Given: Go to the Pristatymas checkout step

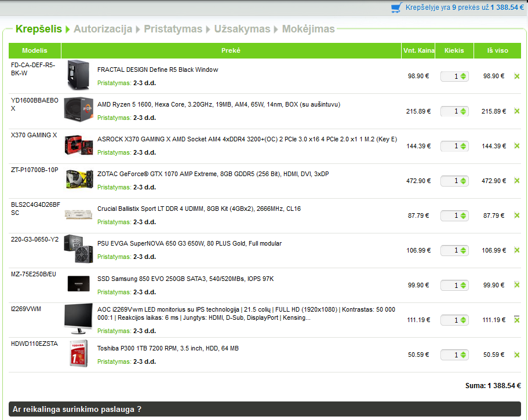Looking at the screenshot, I should 173,29.
